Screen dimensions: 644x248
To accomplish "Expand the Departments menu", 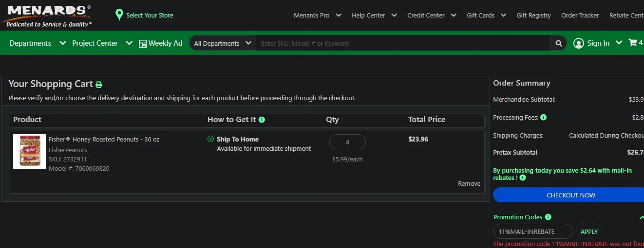I will (38, 43).
